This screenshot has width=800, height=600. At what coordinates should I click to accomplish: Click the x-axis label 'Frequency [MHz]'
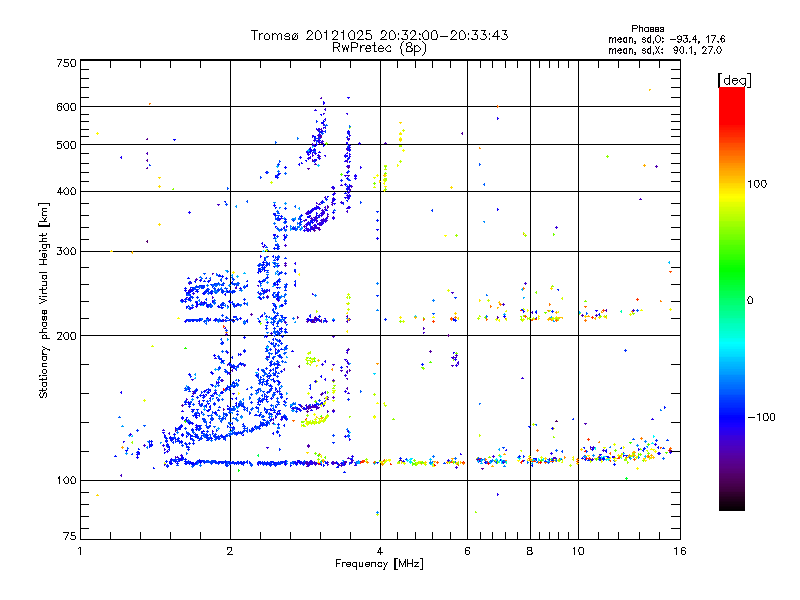tap(379, 564)
